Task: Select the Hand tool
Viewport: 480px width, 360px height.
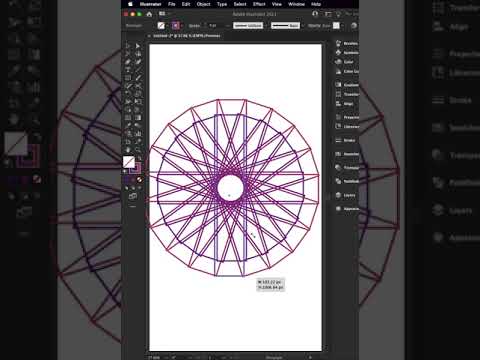Action: [x=128, y=150]
